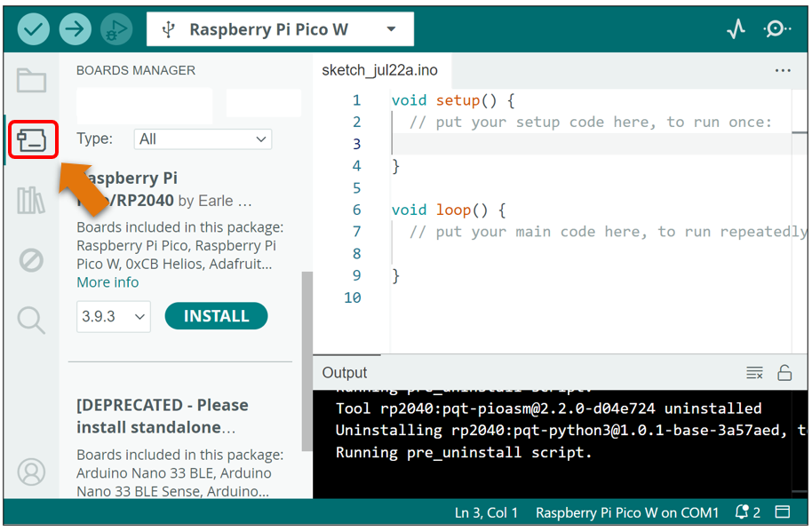
Task: Click the main code comment line
Action: pos(609,232)
